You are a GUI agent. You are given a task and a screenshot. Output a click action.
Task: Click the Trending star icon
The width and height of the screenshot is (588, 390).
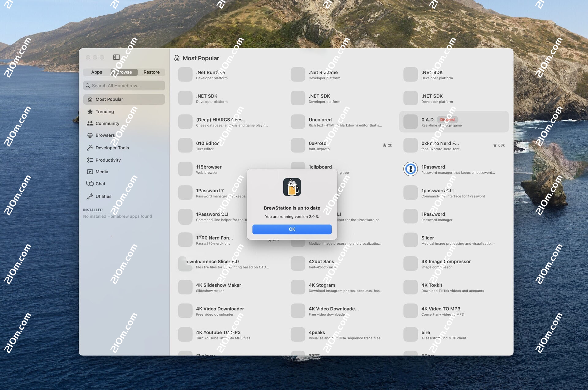90,111
